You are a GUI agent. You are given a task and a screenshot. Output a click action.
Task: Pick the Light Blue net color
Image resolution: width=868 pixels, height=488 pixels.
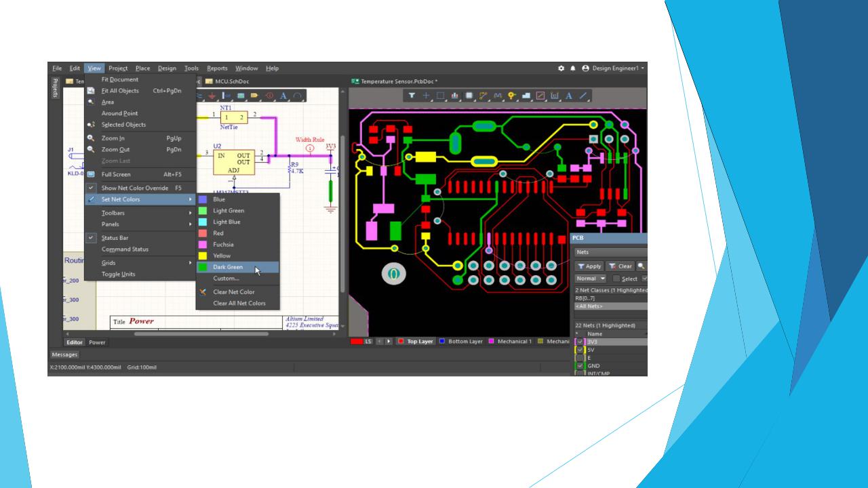[238, 222]
